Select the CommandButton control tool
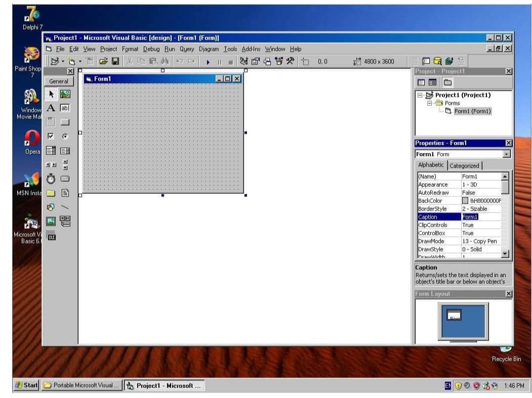This screenshot has width=532, height=398. tap(65, 122)
